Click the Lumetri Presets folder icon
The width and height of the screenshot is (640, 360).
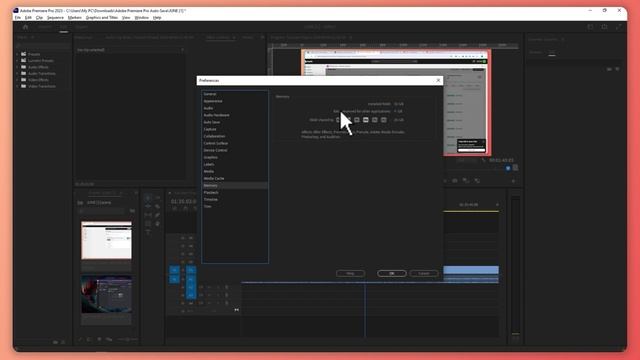(x=24, y=60)
